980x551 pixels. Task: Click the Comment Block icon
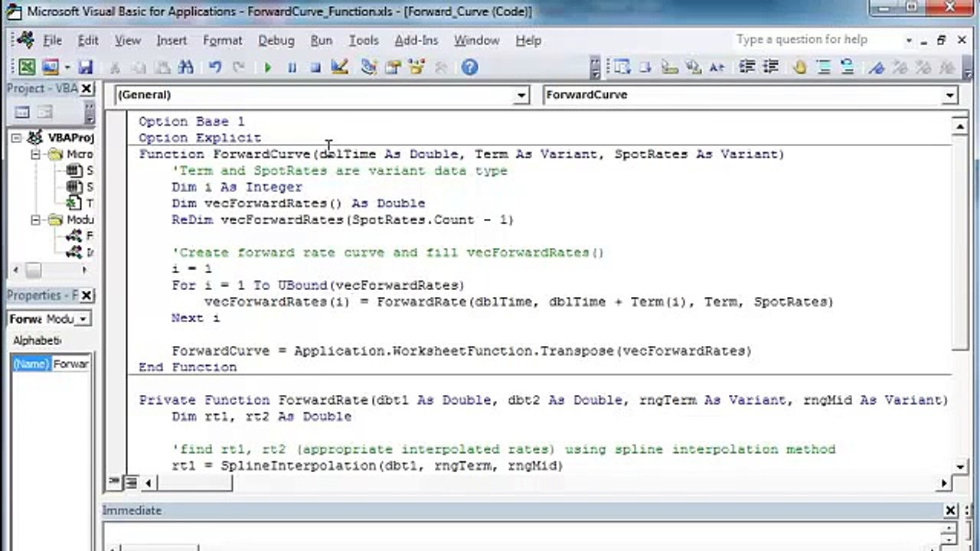tap(824, 67)
